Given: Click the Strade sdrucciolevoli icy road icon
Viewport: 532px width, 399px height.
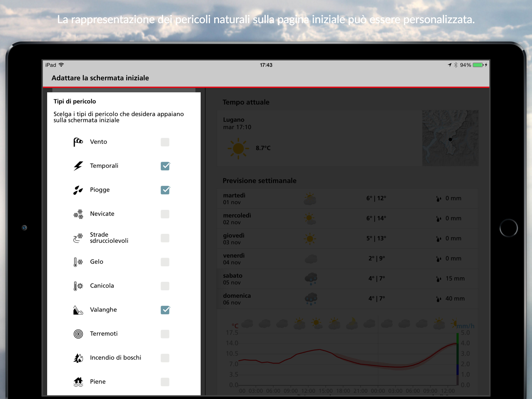Looking at the screenshot, I should click(x=78, y=238).
